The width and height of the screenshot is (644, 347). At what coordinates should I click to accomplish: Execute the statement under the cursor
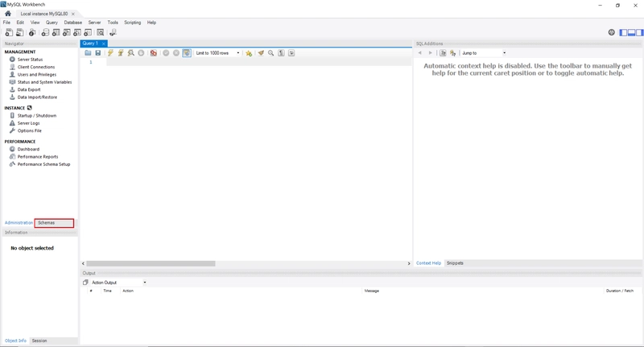click(x=121, y=53)
